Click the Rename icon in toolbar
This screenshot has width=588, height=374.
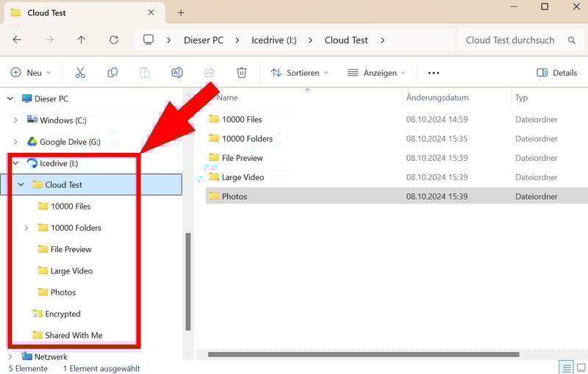click(176, 73)
